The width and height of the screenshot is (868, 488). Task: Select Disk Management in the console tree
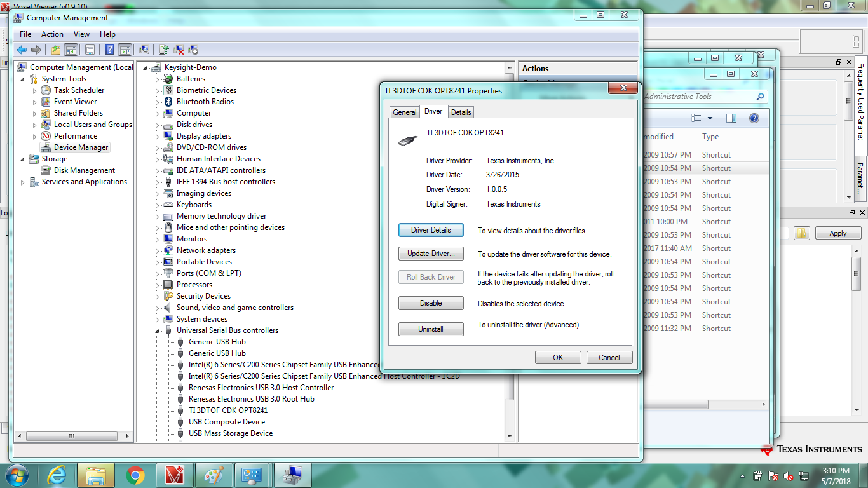coord(85,170)
